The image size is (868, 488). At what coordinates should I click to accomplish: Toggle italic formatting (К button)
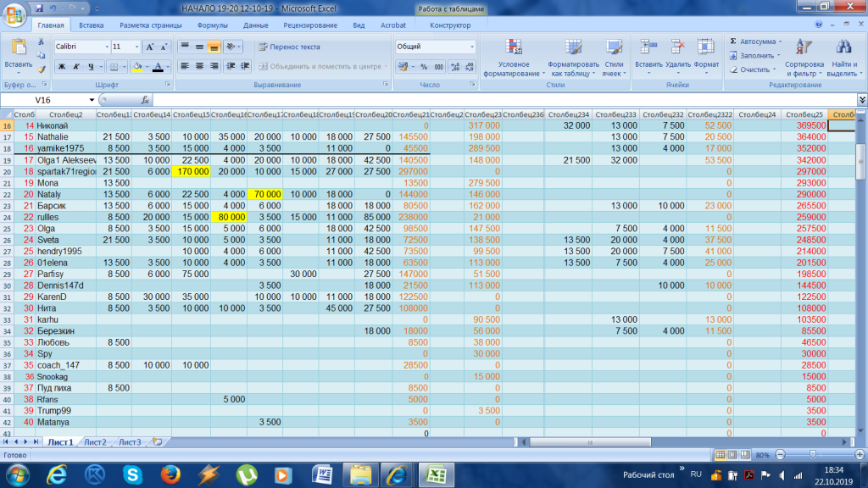click(x=76, y=66)
